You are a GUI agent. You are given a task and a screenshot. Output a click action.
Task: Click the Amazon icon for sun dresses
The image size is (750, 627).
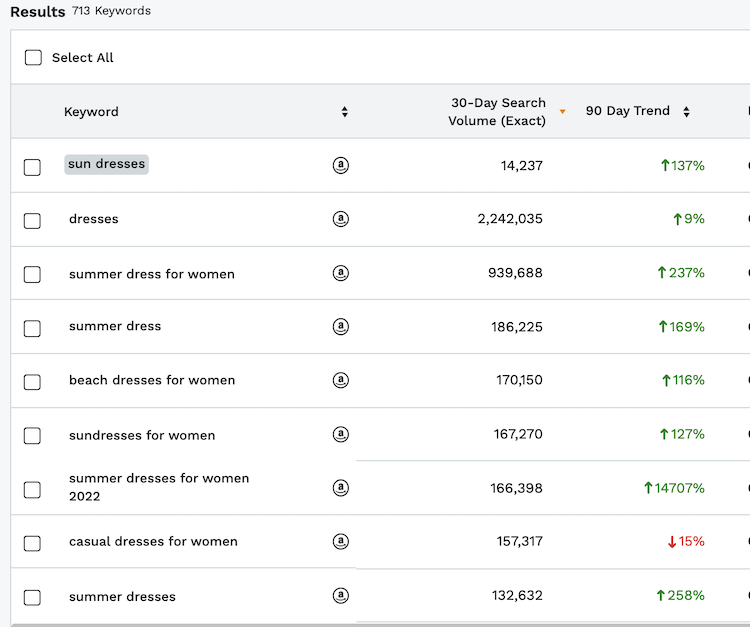click(341, 166)
